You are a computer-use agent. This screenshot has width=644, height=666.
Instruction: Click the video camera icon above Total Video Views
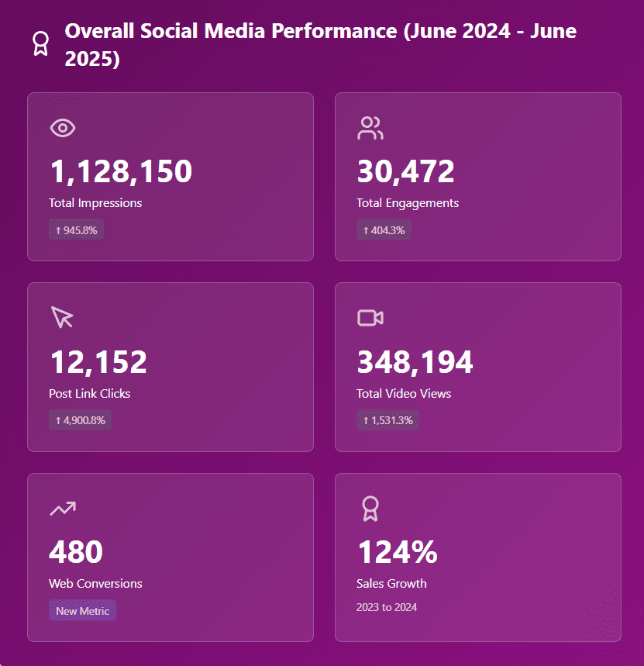[x=370, y=318]
